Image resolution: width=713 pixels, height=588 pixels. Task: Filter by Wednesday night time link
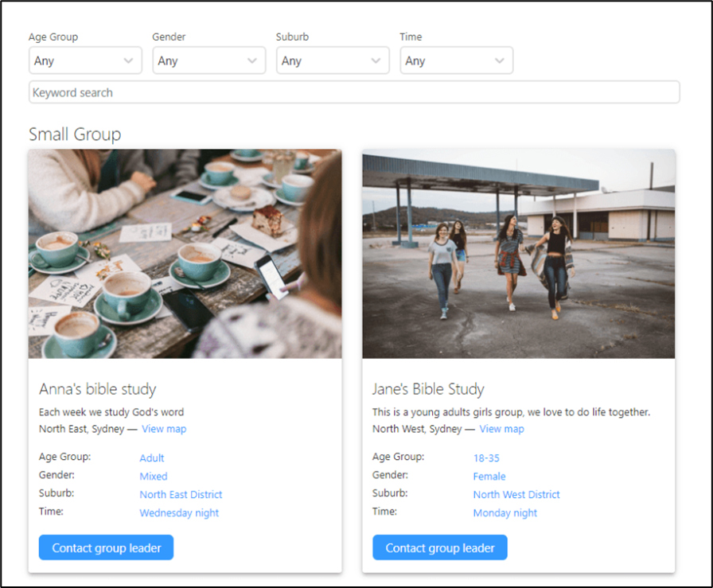click(x=179, y=513)
